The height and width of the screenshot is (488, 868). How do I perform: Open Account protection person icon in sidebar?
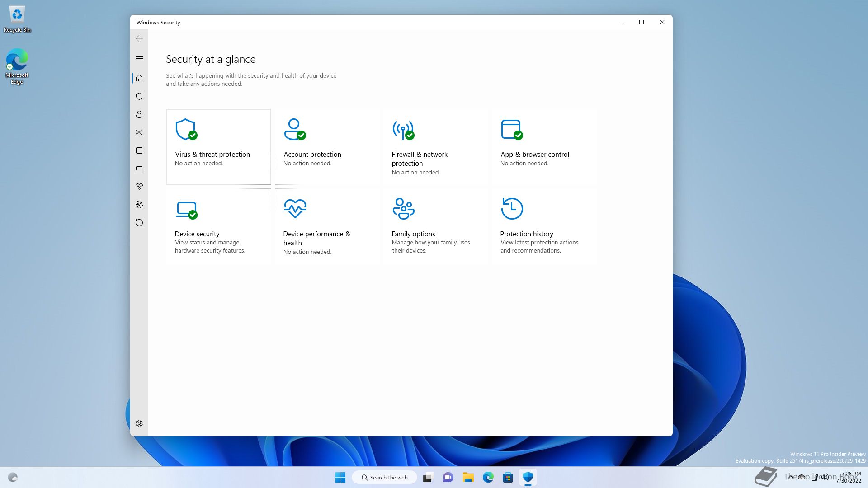coord(139,114)
